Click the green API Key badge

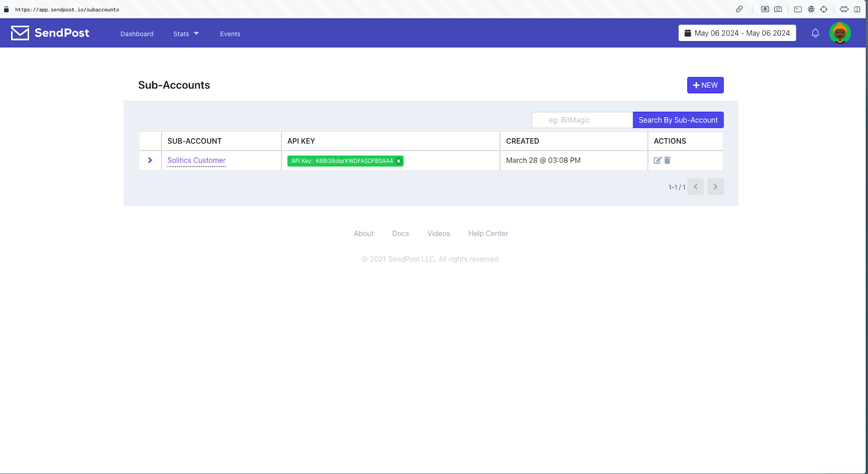click(x=346, y=161)
